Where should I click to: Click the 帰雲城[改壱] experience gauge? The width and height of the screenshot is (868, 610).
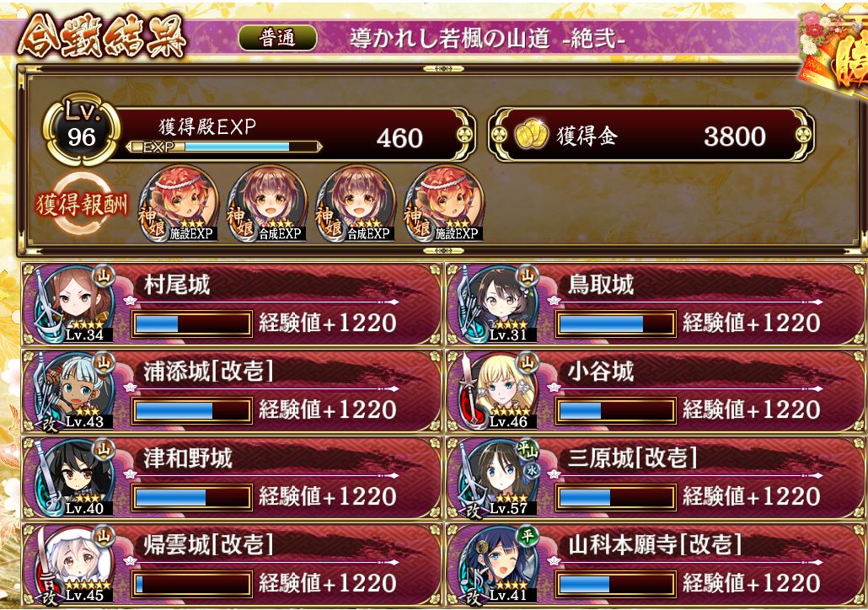191,584
